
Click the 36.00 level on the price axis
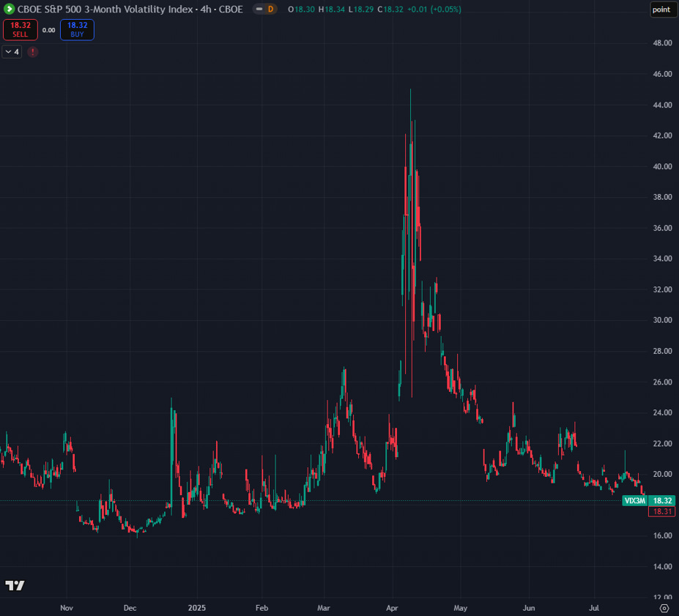(662, 228)
